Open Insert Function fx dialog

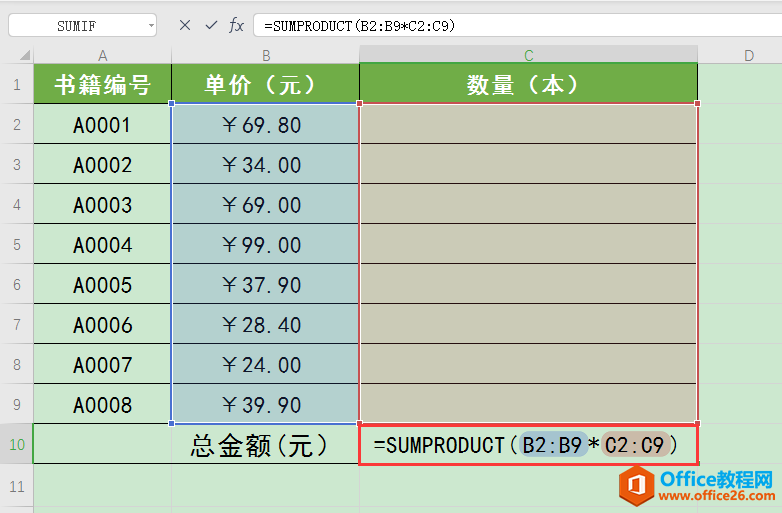coord(236,25)
